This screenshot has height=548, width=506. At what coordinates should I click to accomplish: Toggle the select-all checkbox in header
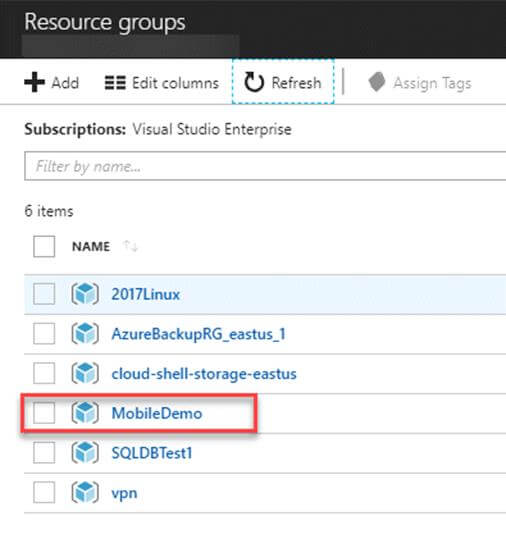tap(44, 246)
